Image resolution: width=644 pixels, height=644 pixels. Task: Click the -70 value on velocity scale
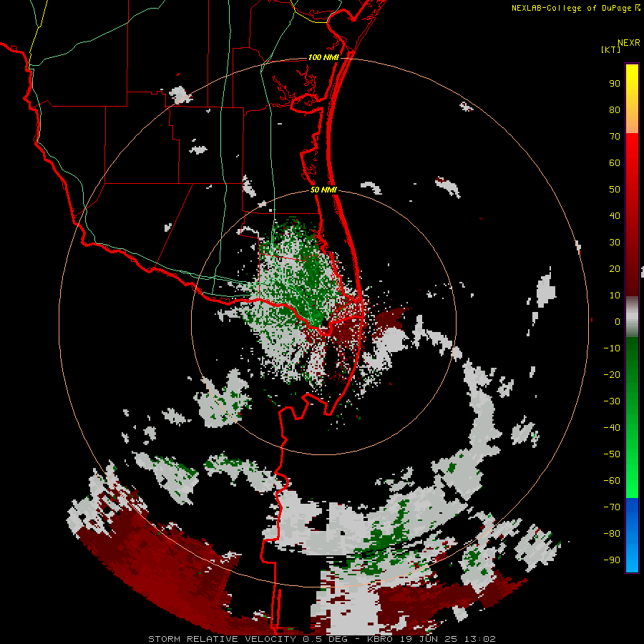[612, 507]
